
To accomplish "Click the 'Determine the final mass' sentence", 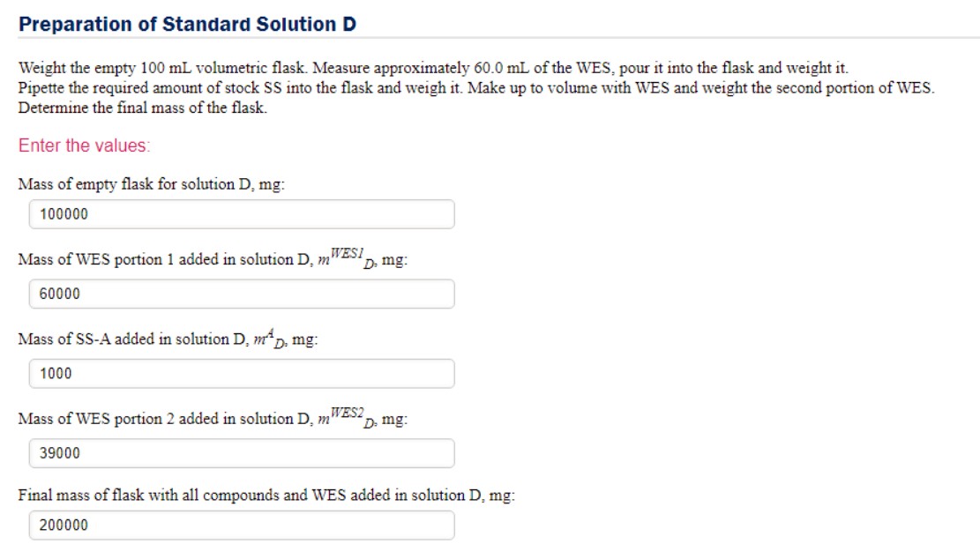I will (143, 108).
